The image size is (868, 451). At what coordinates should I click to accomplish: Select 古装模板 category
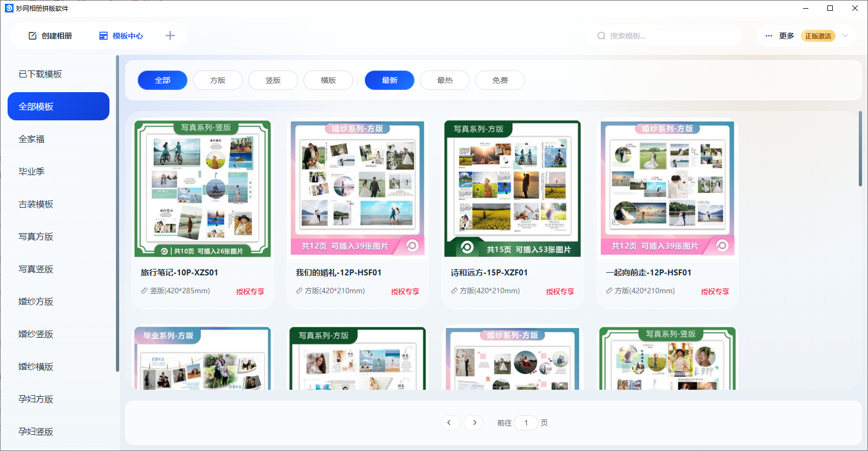pos(59,204)
